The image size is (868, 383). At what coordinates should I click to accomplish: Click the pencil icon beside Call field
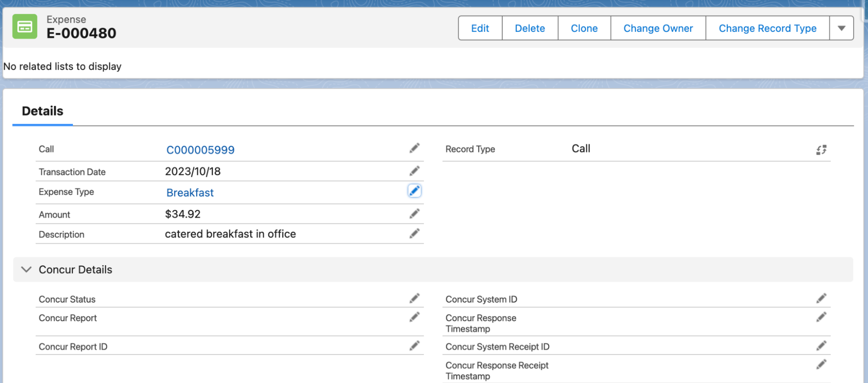pos(414,149)
